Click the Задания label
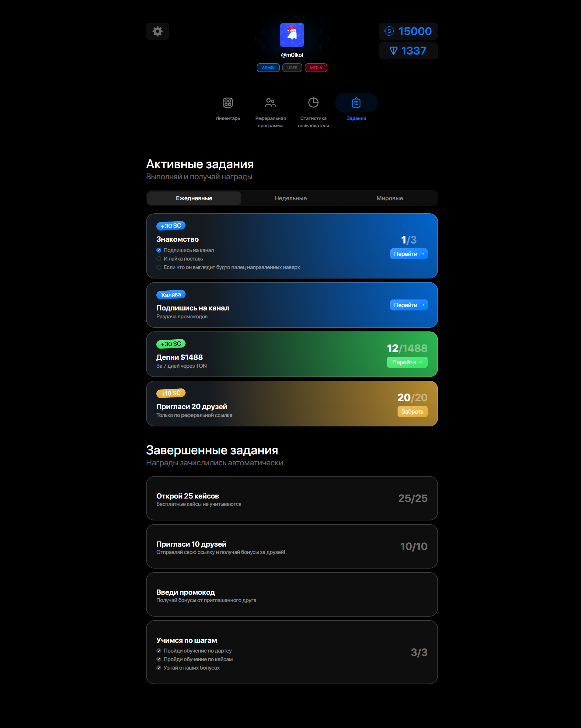581x728 pixels. click(x=356, y=118)
